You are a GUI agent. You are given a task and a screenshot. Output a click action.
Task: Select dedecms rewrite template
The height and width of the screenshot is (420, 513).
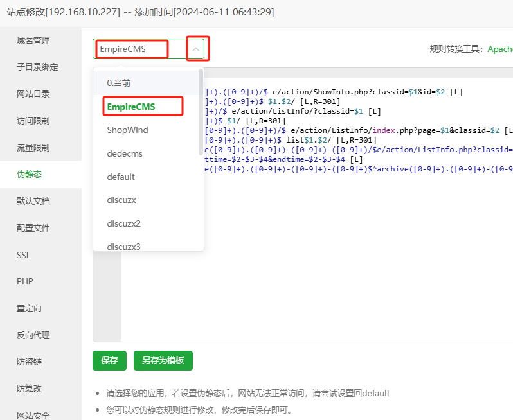tap(146, 153)
